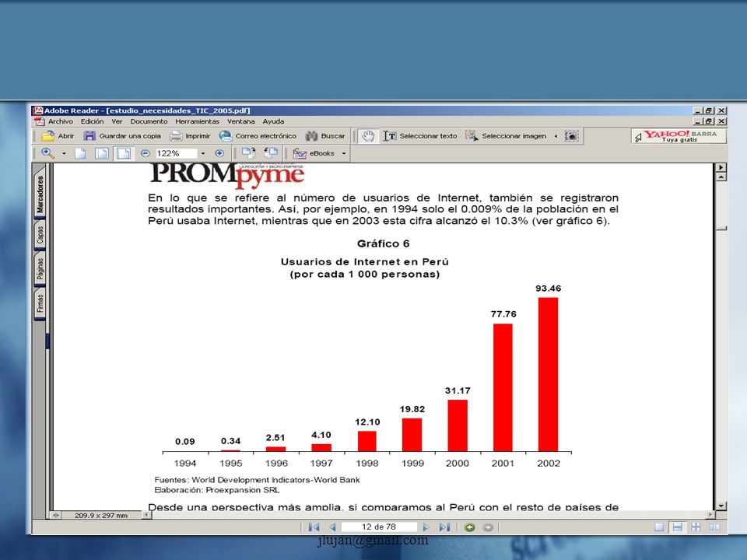Open the Capas side tab
The image size is (747, 560).
pos(40,234)
